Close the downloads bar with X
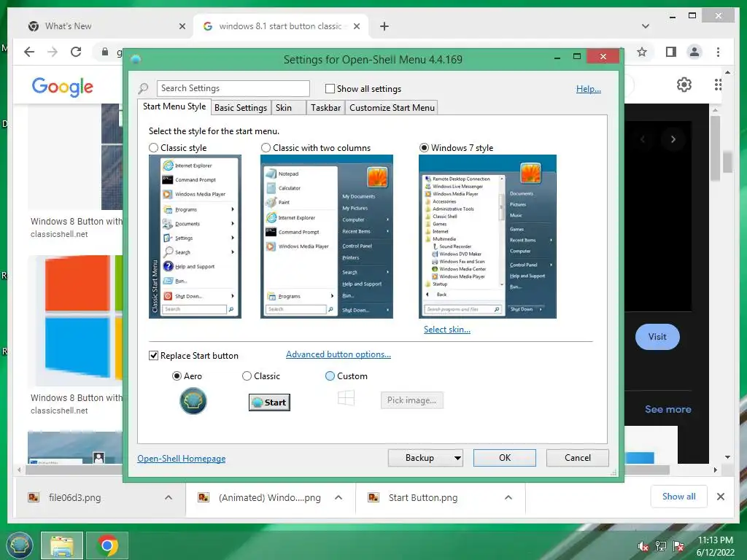747x560 pixels. pos(721,497)
